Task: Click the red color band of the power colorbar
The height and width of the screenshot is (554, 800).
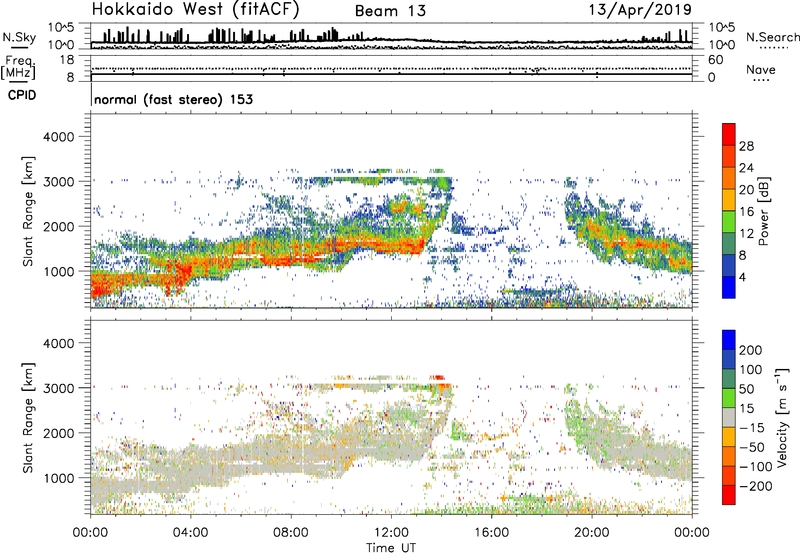Action: 729,135
